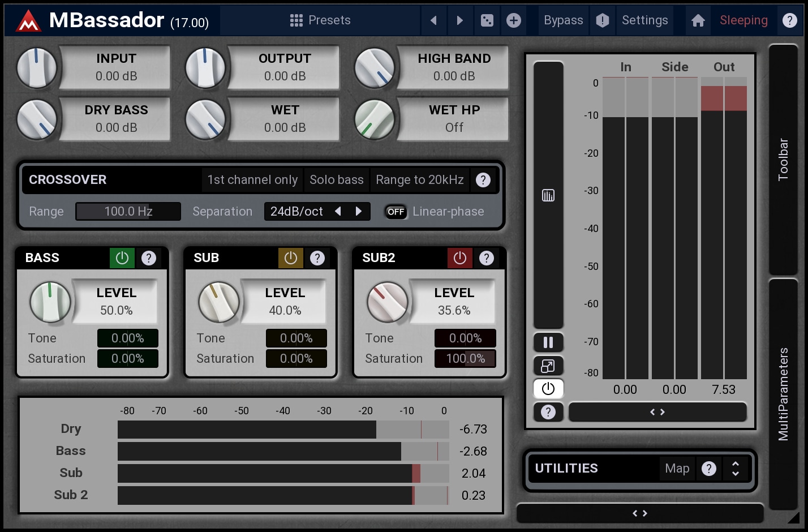Go to the previous preset arrow
808x532 pixels.
point(433,21)
